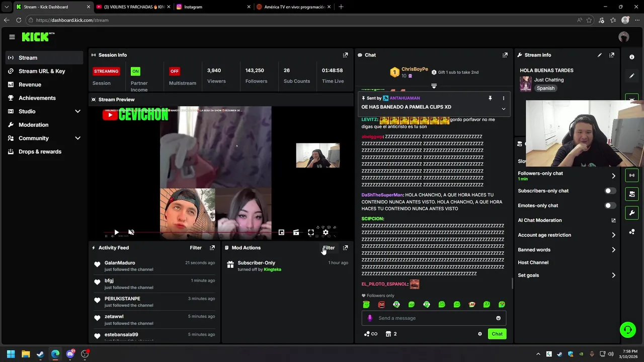
Task: Open the emoji picker in the message box
Action: pos(499,318)
